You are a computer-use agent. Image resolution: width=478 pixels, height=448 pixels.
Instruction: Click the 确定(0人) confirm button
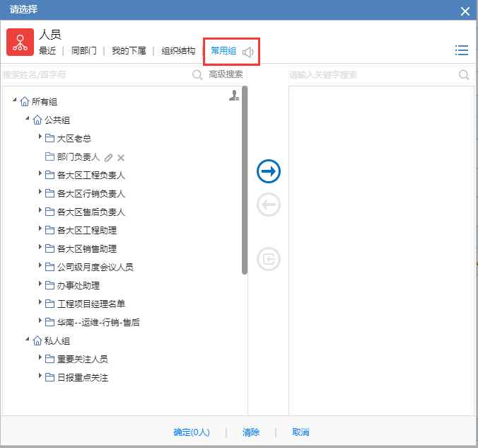pyautogui.click(x=192, y=432)
